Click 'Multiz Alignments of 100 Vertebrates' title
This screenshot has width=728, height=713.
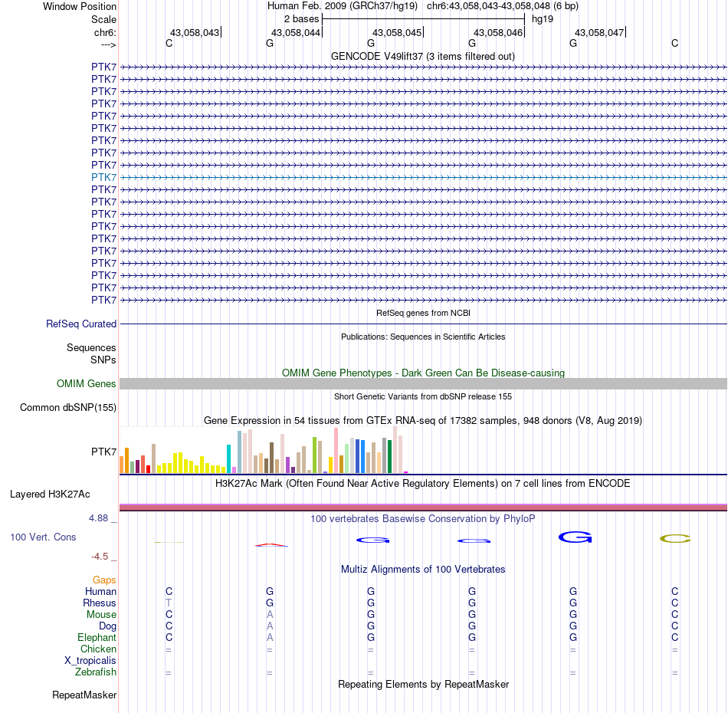[423, 570]
